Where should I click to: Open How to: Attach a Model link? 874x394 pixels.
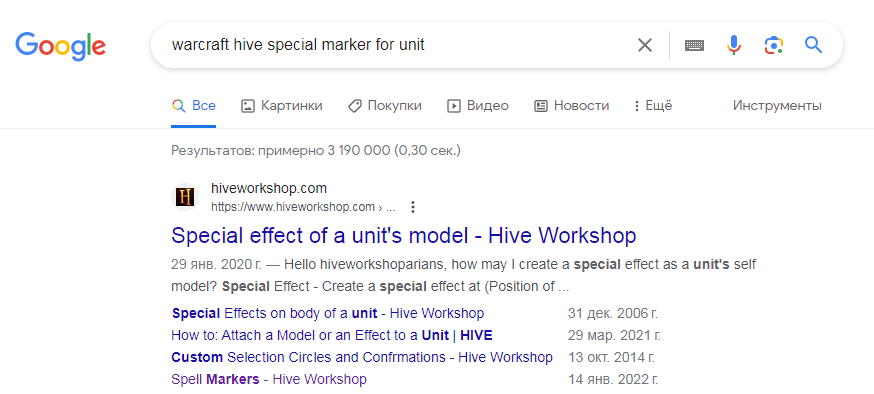click(x=332, y=335)
